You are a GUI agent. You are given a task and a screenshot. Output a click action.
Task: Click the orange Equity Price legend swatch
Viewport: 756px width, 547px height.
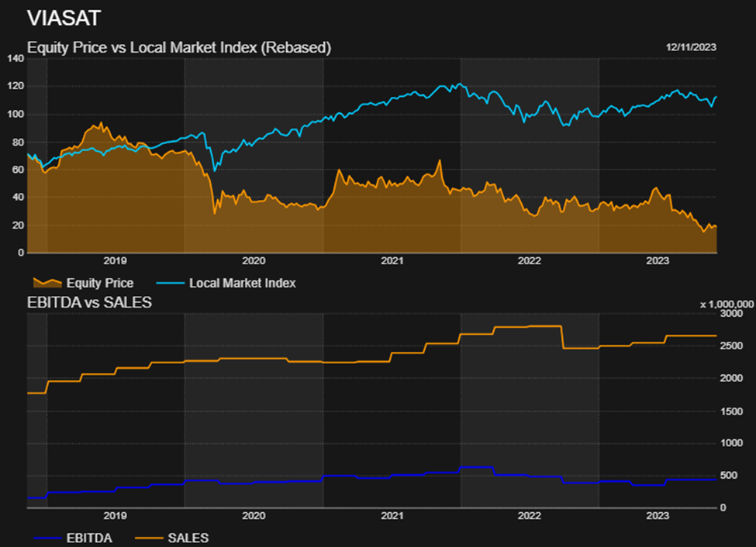(47, 283)
